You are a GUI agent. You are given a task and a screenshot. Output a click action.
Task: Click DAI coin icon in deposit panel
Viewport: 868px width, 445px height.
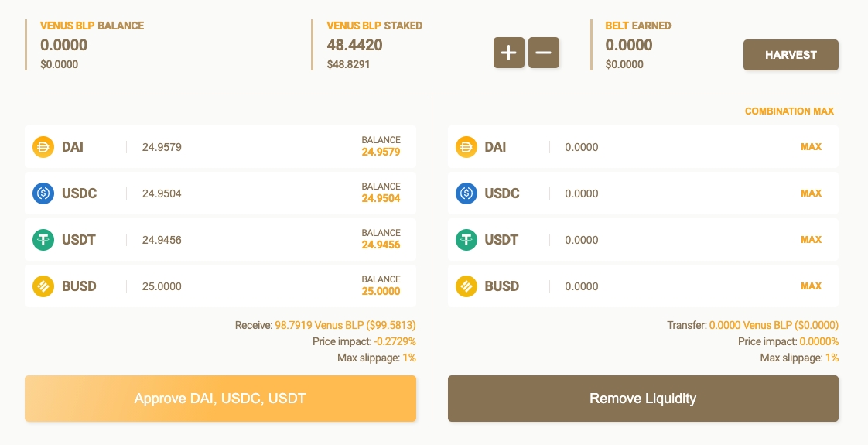pos(43,147)
